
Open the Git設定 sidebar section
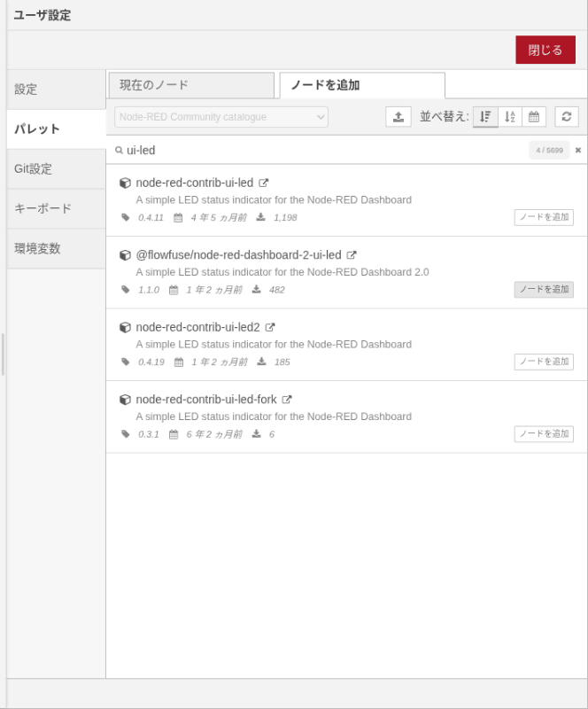[x=57, y=168]
